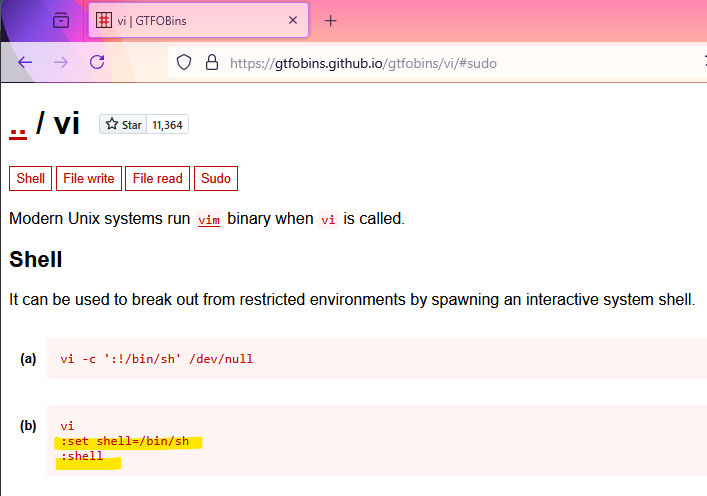Click the GTFOBins favicon on the tab
707x496 pixels.
[104, 20]
